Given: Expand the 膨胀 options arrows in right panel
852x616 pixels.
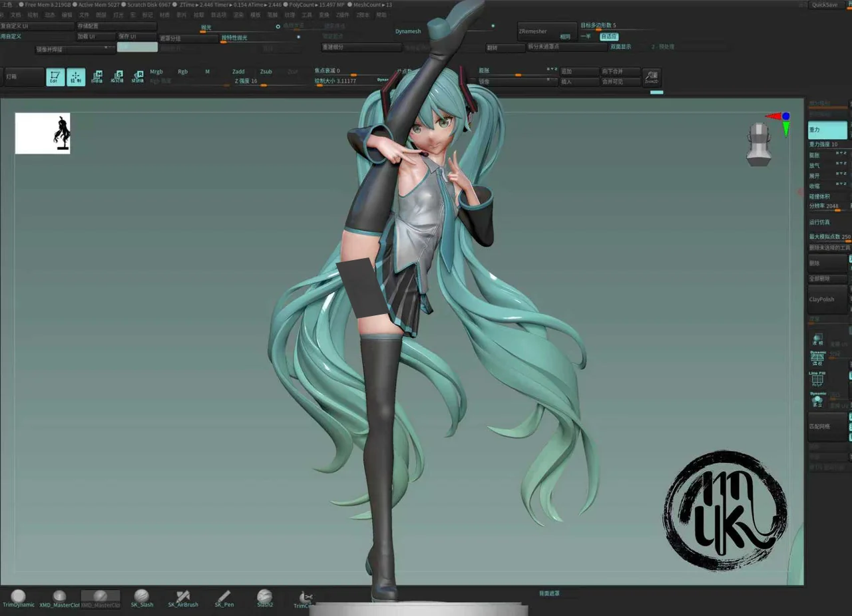Looking at the screenshot, I should point(841,154).
